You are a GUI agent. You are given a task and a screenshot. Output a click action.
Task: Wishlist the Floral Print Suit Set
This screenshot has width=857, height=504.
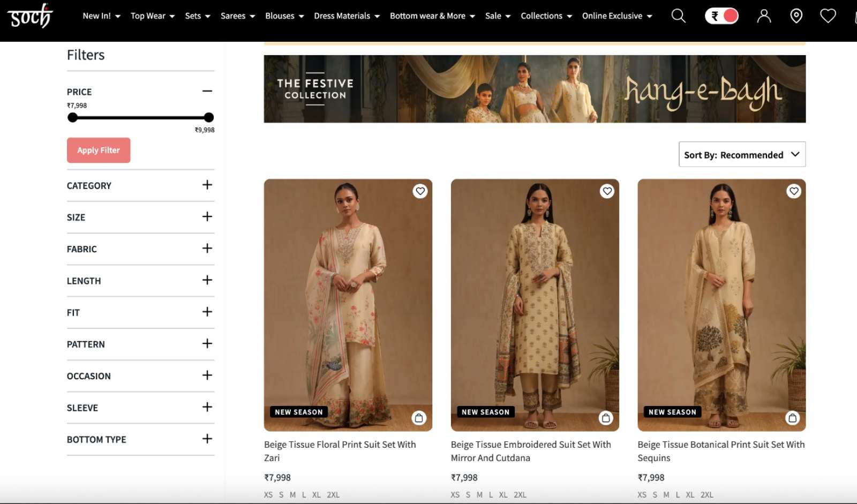420,191
